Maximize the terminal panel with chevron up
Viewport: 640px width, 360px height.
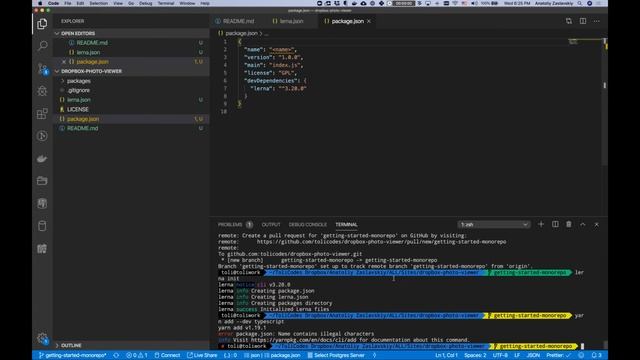582,224
